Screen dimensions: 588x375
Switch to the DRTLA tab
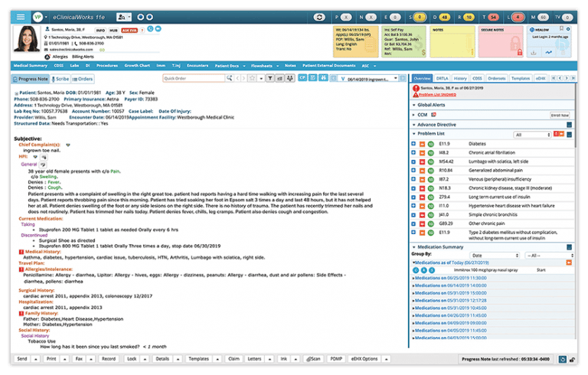[442, 78]
